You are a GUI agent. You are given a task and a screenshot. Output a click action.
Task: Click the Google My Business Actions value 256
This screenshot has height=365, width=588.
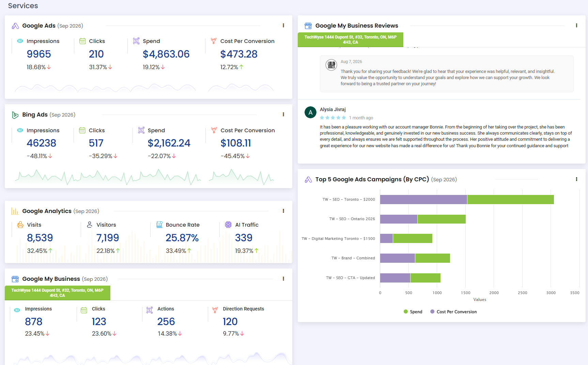(x=166, y=321)
